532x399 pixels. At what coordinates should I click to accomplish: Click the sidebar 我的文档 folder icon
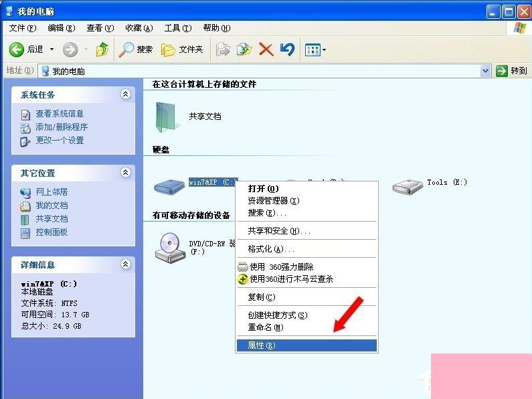[x=25, y=206]
